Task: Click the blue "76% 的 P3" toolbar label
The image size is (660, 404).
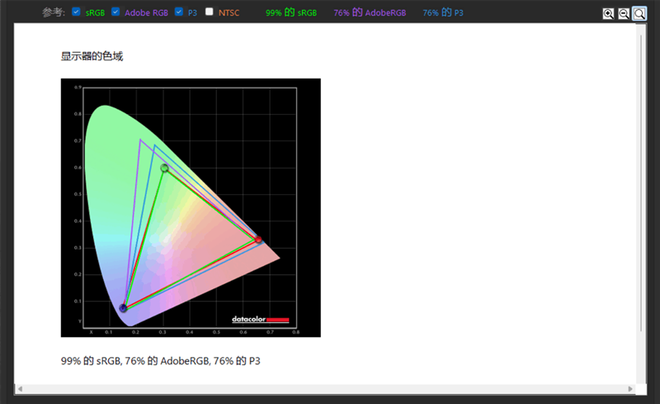Action: click(443, 13)
